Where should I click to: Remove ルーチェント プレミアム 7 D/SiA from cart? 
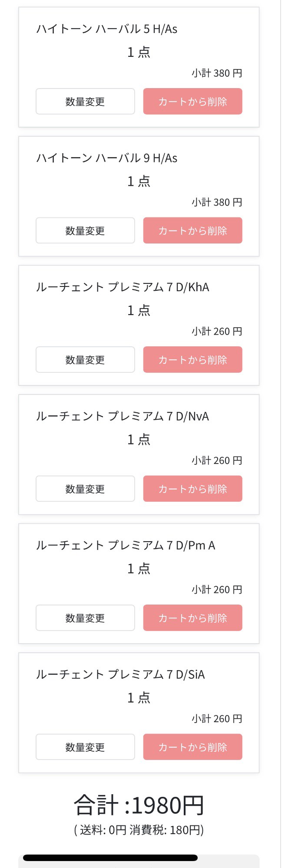(192, 747)
